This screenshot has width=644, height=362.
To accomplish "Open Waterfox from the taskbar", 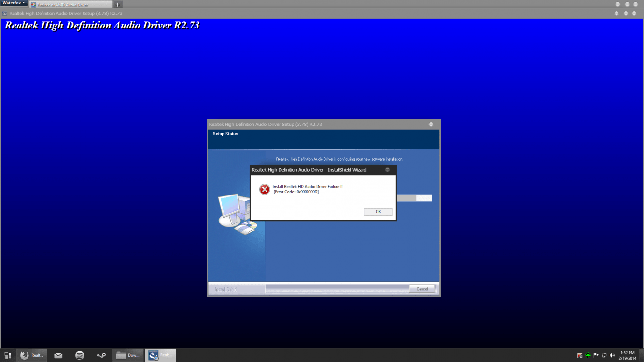I will tap(32, 355).
